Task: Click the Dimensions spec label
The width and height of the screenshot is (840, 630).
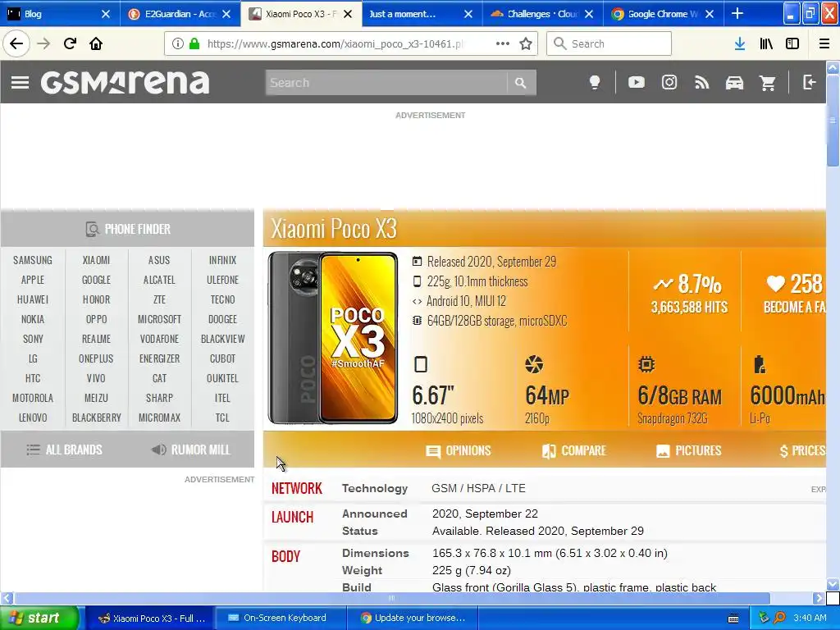Action: point(376,553)
